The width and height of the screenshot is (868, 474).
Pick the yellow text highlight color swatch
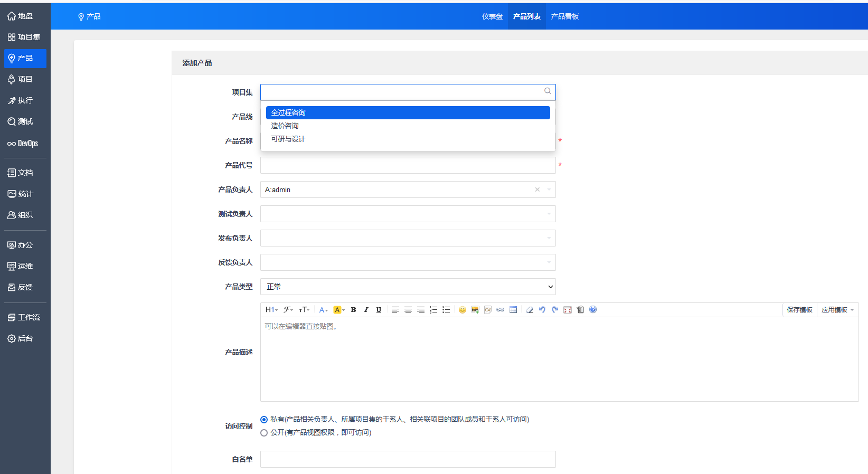click(x=337, y=310)
